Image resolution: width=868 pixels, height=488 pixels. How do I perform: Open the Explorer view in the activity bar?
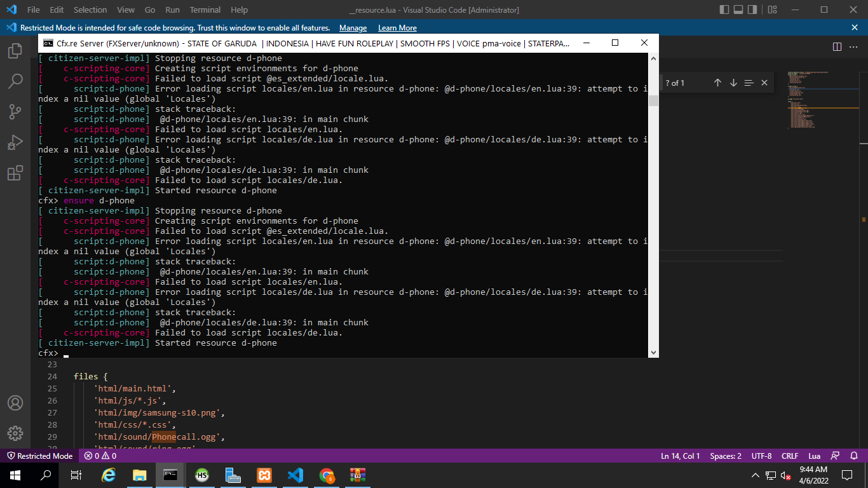tap(15, 51)
